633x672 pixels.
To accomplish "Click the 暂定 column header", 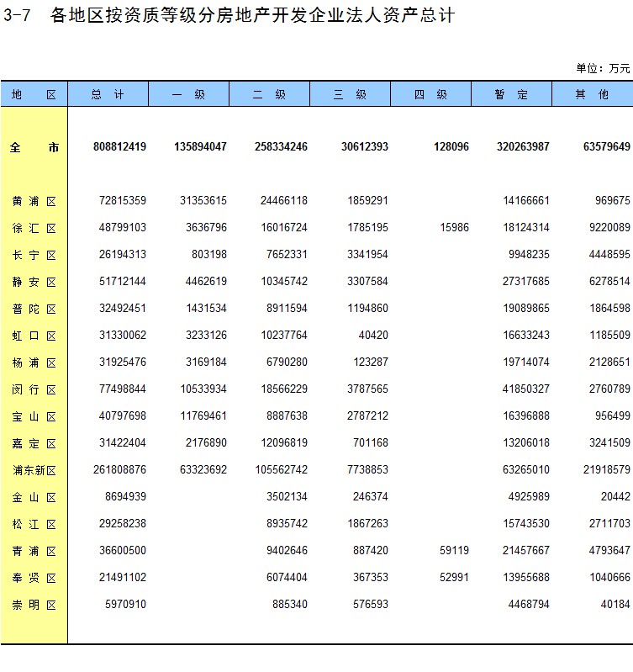I will tap(511, 95).
